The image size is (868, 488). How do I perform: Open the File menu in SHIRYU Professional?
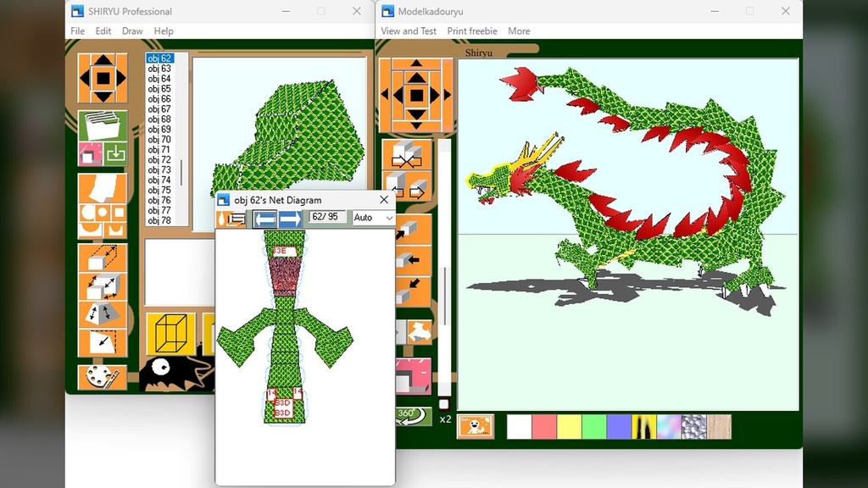point(77,31)
